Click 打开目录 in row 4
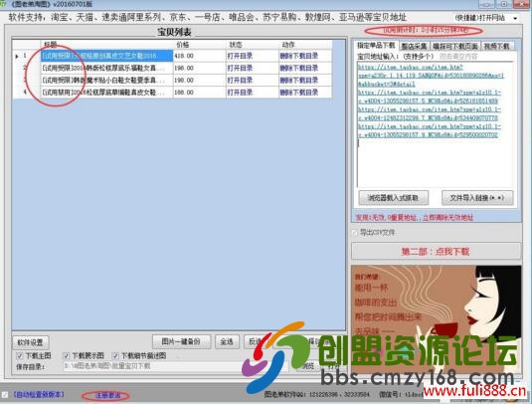532x404 pixels. click(x=240, y=93)
